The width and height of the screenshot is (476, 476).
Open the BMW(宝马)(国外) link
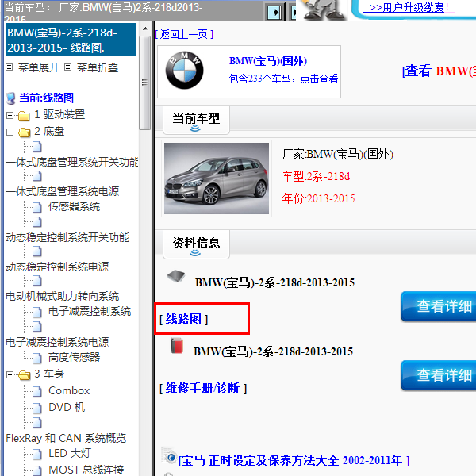(x=268, y=61)
